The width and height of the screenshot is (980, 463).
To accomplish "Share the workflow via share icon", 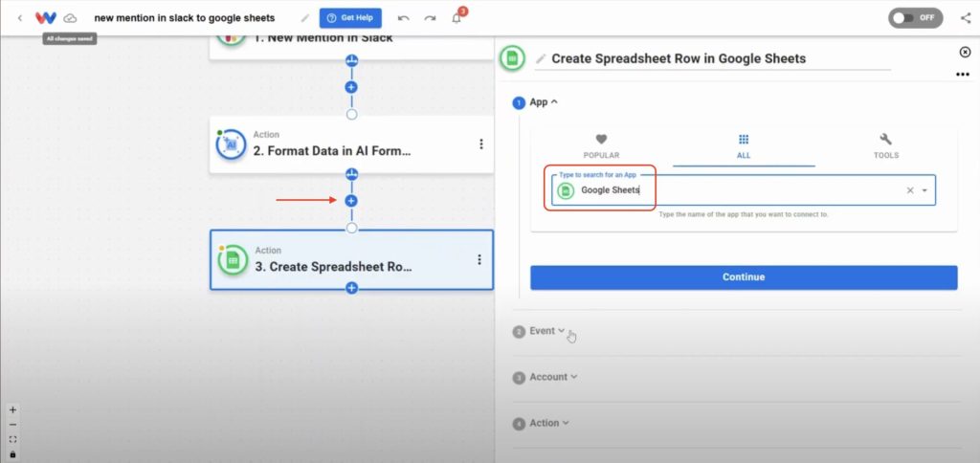I will [966, 18].
